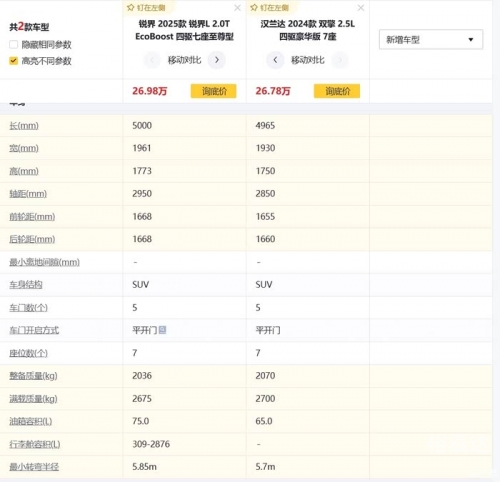
Task: Select the 26.78万 price text
Action: (x=273, y=91)
